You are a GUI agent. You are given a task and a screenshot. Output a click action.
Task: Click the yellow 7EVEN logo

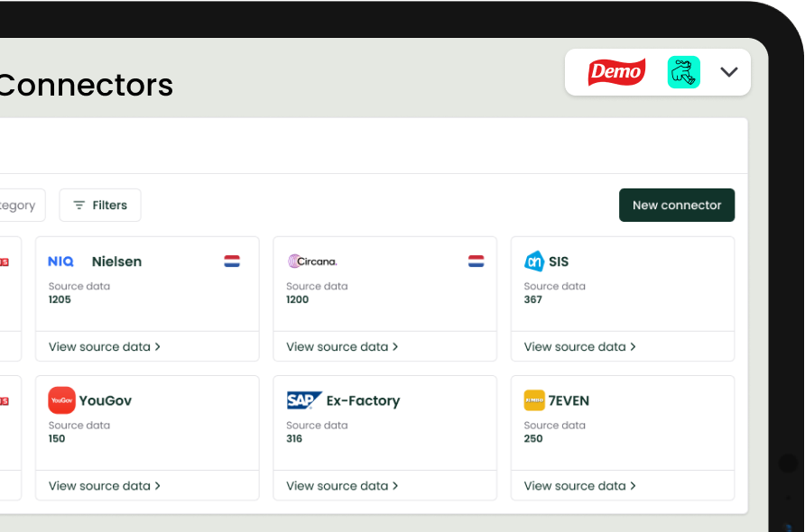(534, 400)
